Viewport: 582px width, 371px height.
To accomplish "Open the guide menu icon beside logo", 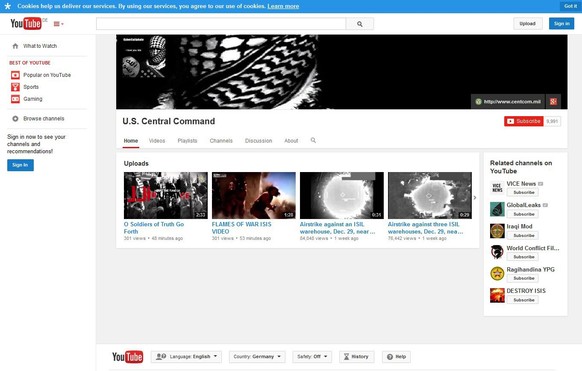I will (x=59, y=24).
